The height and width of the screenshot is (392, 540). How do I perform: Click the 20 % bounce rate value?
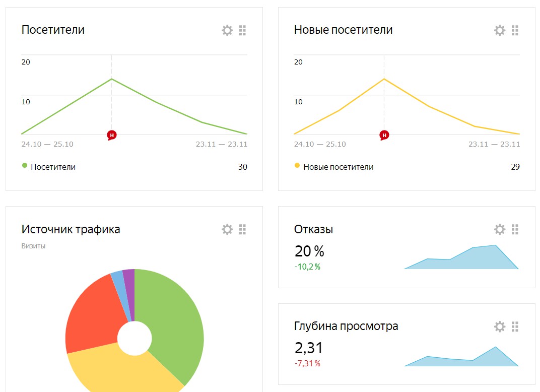click(x=309, y=251)
